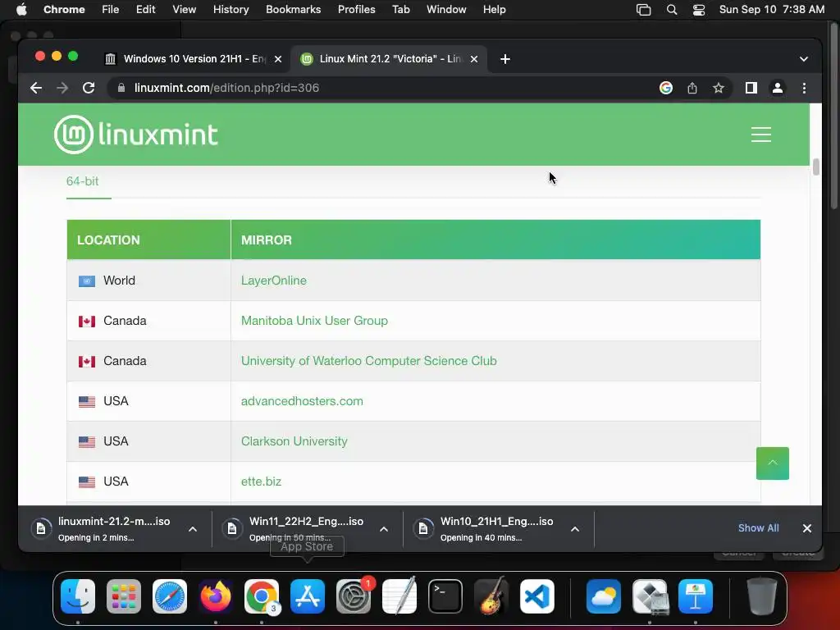The height and width of the screenshot is (630, 840).
Task: Open System Preferences from the Dock
Action: point(354,596)
